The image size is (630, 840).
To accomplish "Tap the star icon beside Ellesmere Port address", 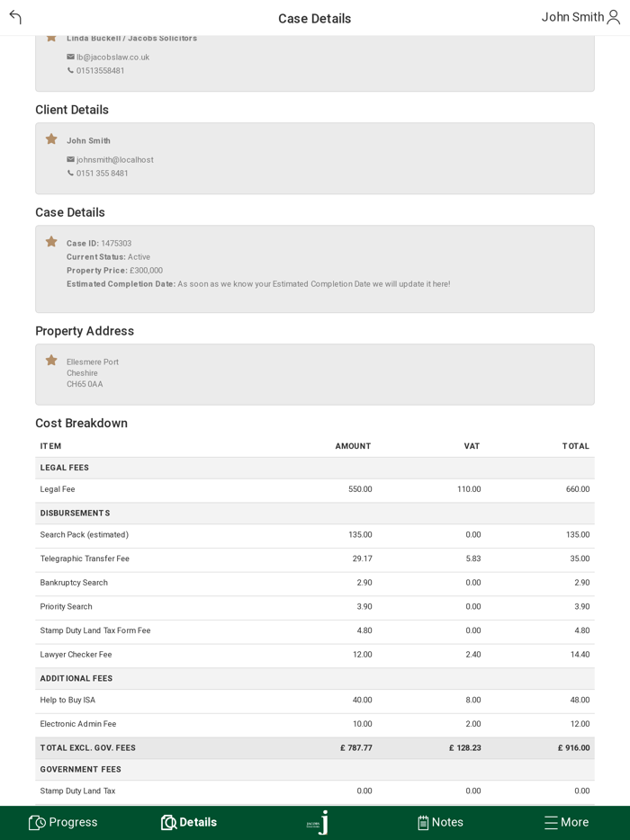I will click(x=51, y=361).
